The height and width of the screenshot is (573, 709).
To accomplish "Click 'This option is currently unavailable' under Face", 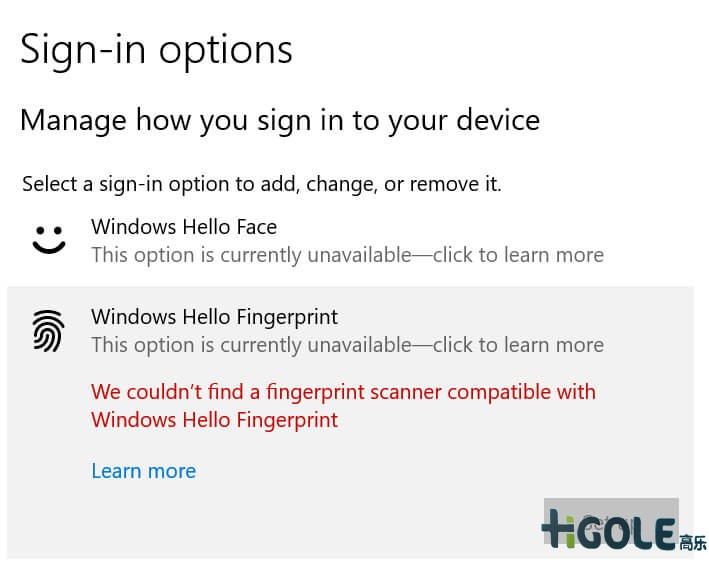I will click(x=250, y=255).
